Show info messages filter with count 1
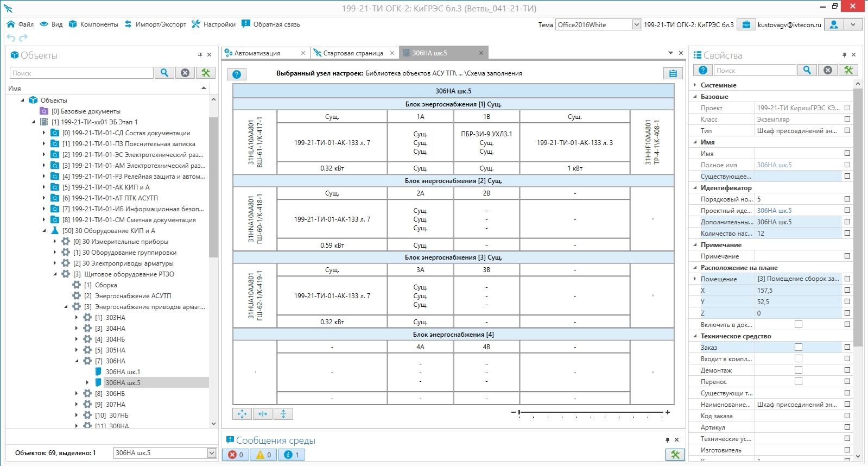This screenshot has height=466, width=868. coord(292,455)
